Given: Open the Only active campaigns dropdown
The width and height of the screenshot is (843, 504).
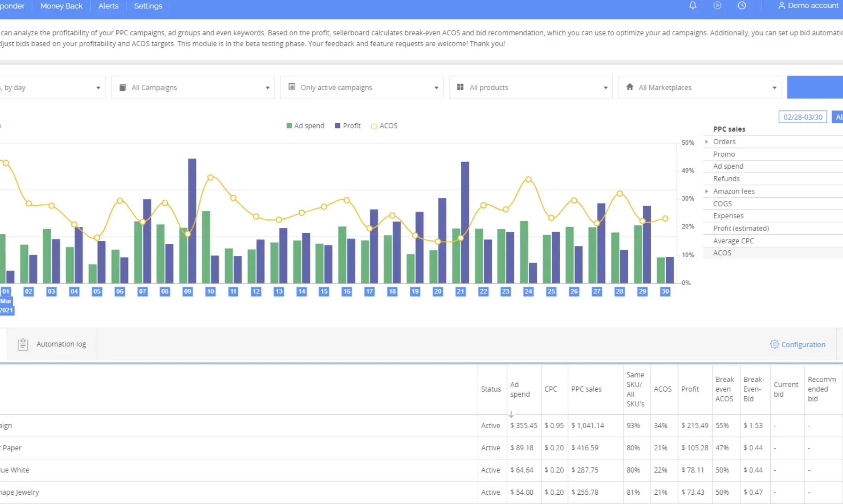Looking at the screenshot, I should pos(362,88).
